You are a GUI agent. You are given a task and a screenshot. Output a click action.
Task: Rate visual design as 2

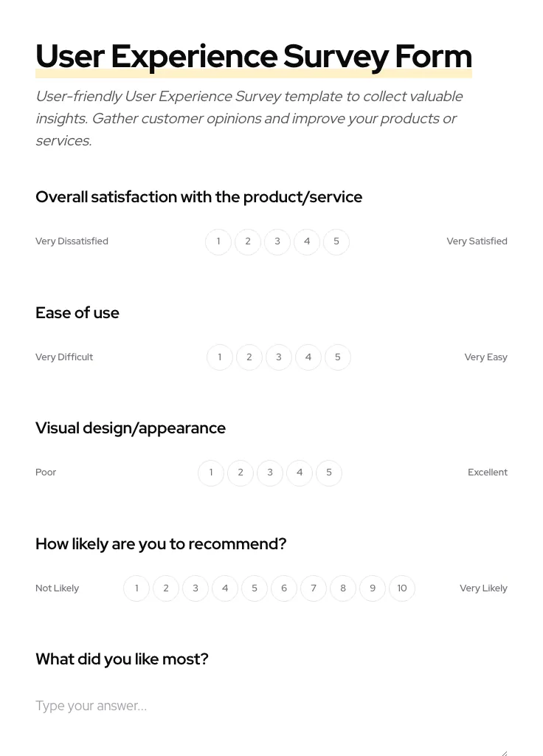click(241, 472)
